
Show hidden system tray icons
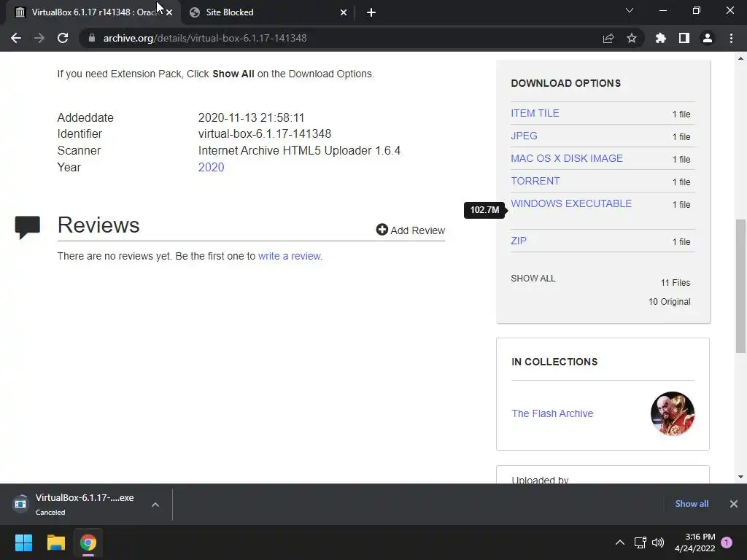pos(620,542)
